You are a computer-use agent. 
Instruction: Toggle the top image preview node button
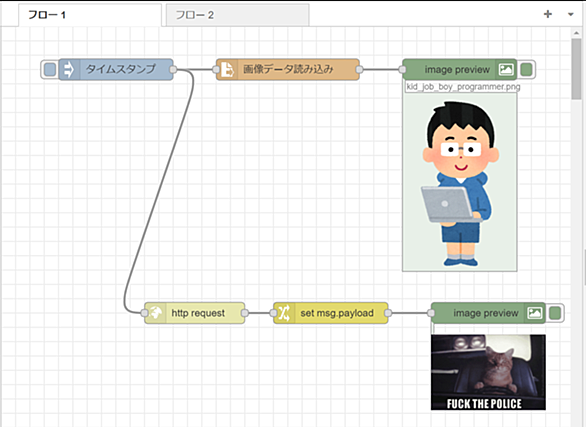tap(527, 69)
